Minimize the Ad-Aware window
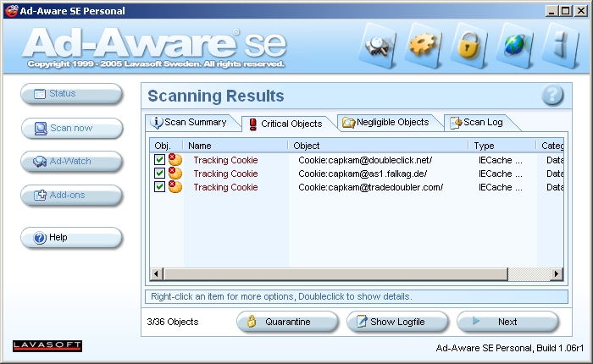The image size is (593, 364). (551, 11)
